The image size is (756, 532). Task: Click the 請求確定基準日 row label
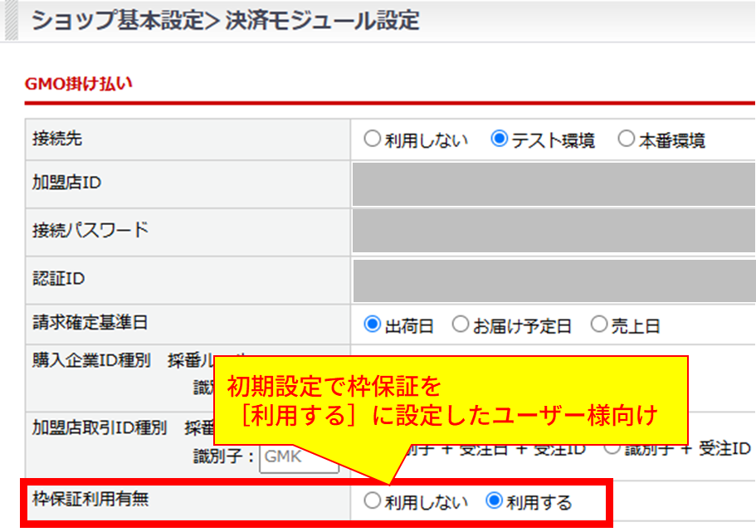point(90,323)
